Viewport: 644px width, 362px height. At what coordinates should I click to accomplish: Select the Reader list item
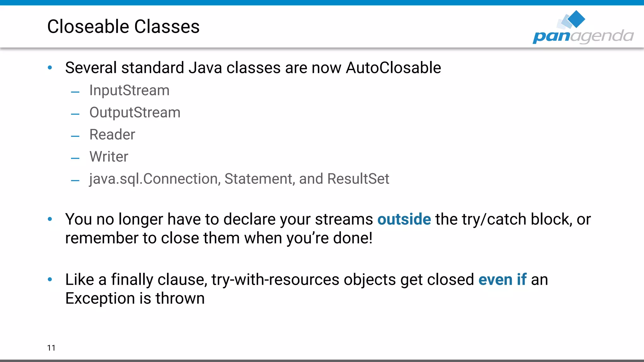coord(112,134)
